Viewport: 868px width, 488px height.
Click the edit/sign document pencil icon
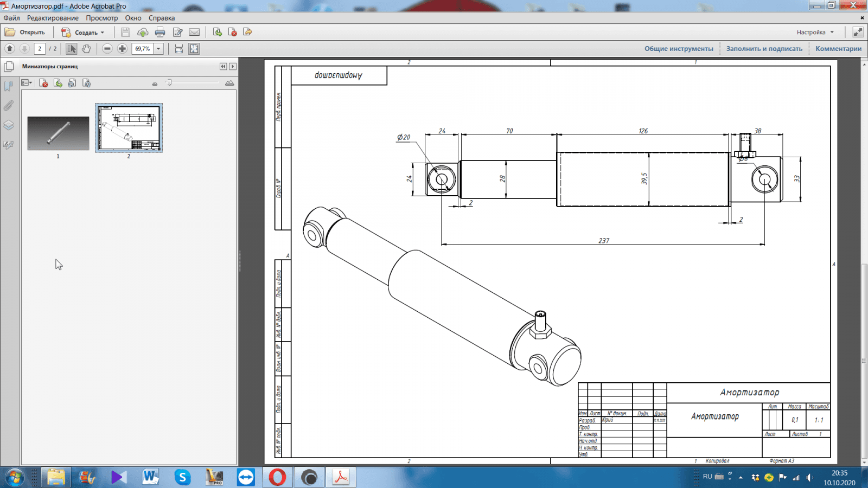tap(177, 33)
